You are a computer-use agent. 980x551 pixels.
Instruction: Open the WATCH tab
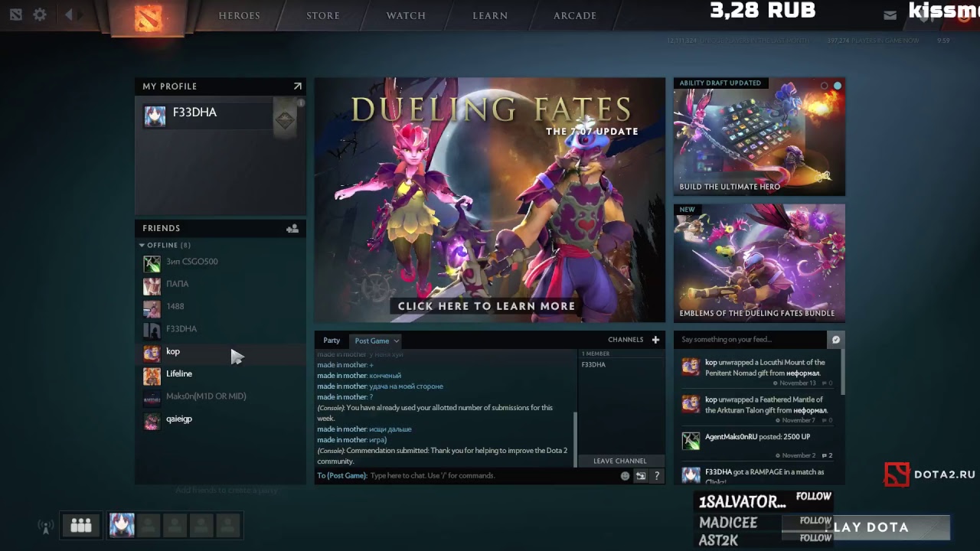pos(406,15)
